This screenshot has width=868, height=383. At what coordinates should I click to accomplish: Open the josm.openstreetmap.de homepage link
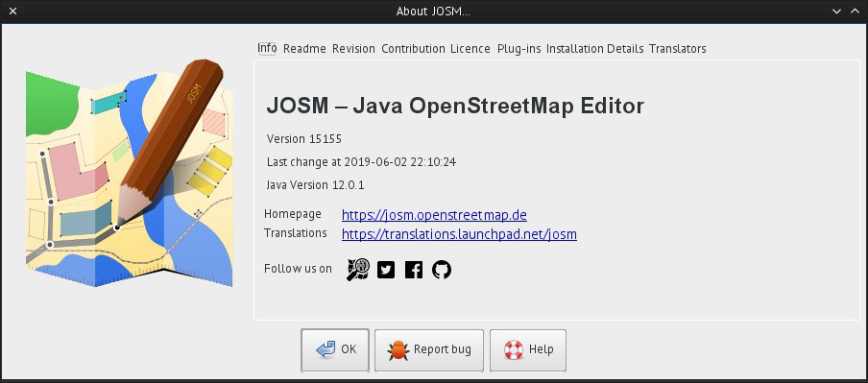point(434,215)
